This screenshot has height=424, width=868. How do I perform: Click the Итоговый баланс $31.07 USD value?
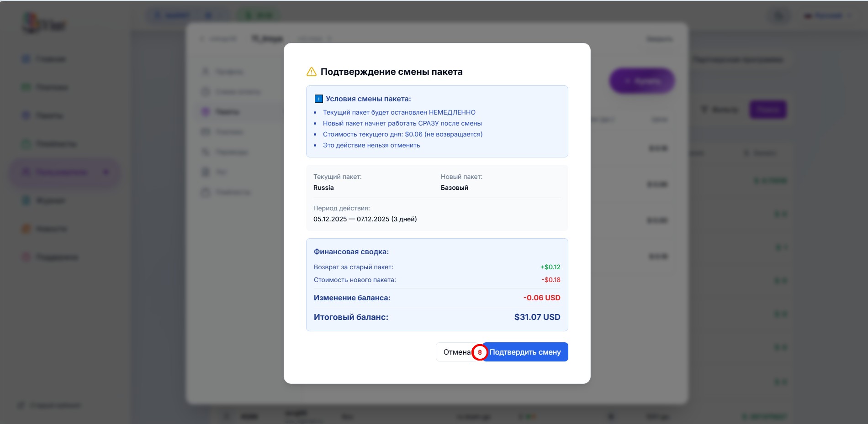pos(537,317)
